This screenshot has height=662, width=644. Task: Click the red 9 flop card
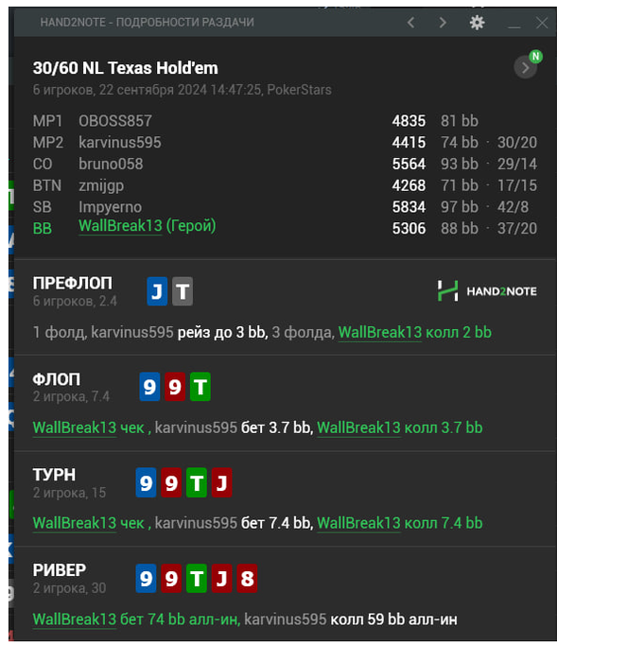point(175,386)
